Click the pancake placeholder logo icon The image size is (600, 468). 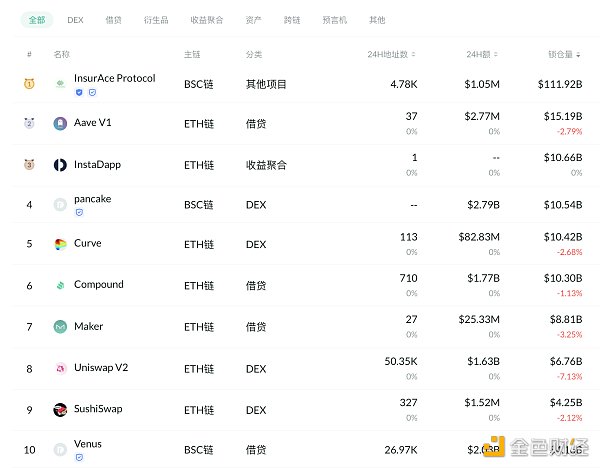(x=60, y=205)
